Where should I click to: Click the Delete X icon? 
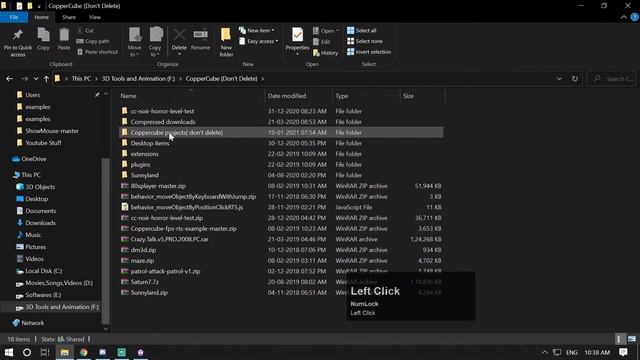coord(179,35)
